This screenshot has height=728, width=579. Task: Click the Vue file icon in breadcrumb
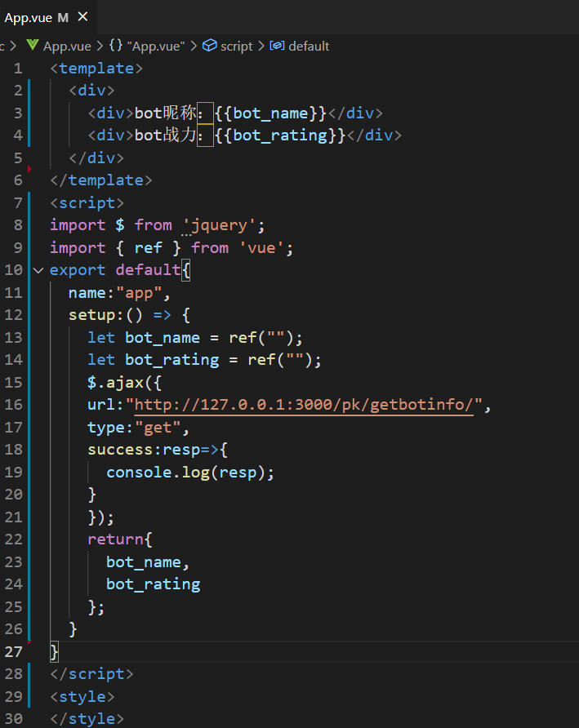[33, 47]
